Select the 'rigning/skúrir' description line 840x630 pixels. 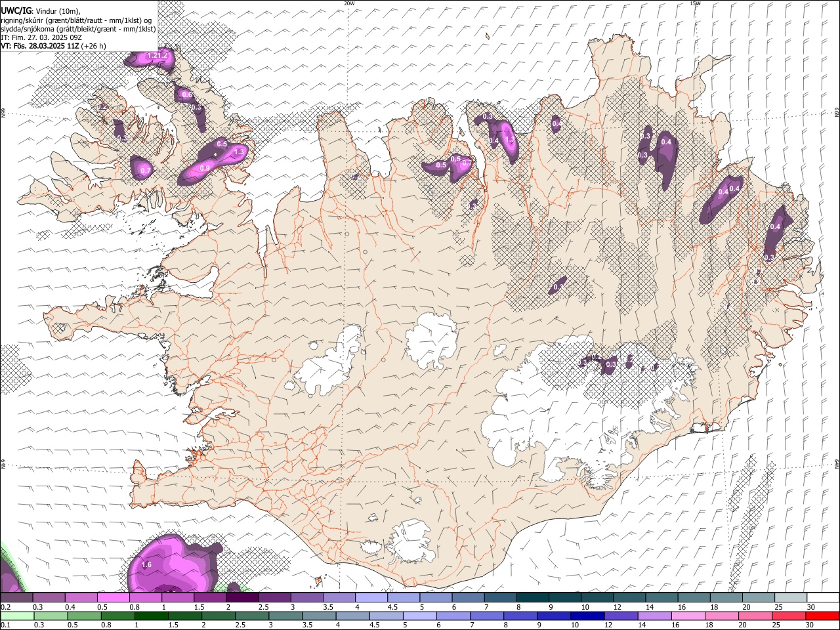[x=76, y=20]
